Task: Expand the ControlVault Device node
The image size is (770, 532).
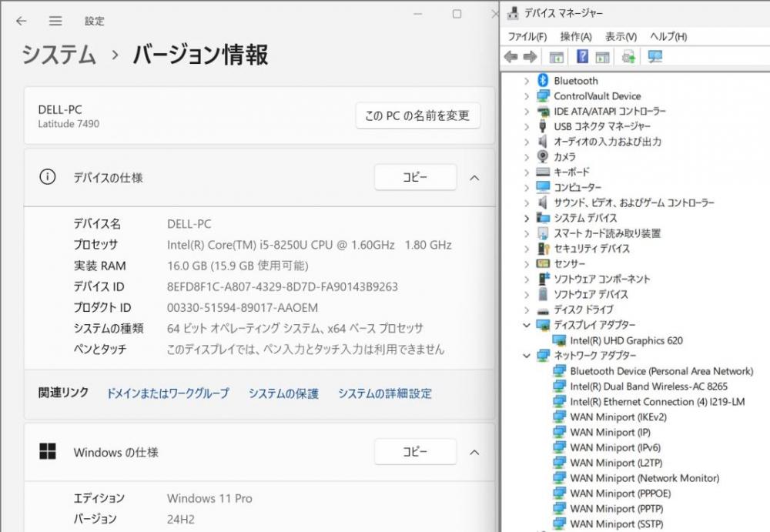Action: [x=527, y=96]
